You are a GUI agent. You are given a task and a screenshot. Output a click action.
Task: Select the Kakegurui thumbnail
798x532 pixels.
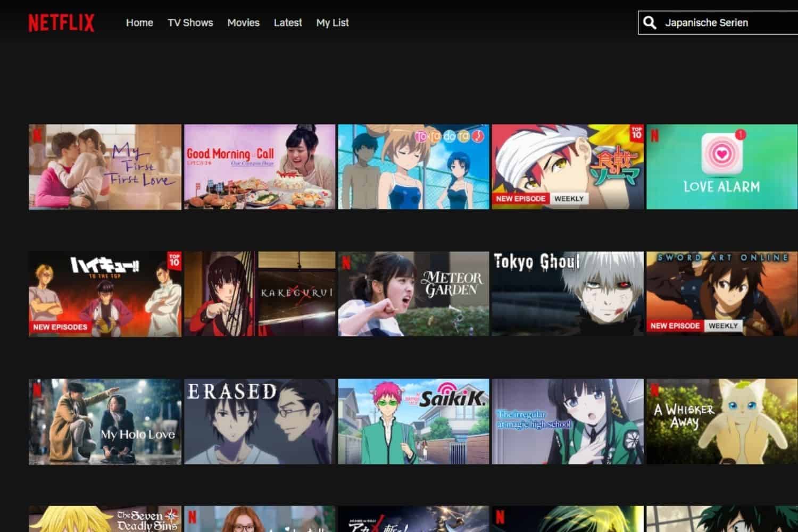(260, 294)
